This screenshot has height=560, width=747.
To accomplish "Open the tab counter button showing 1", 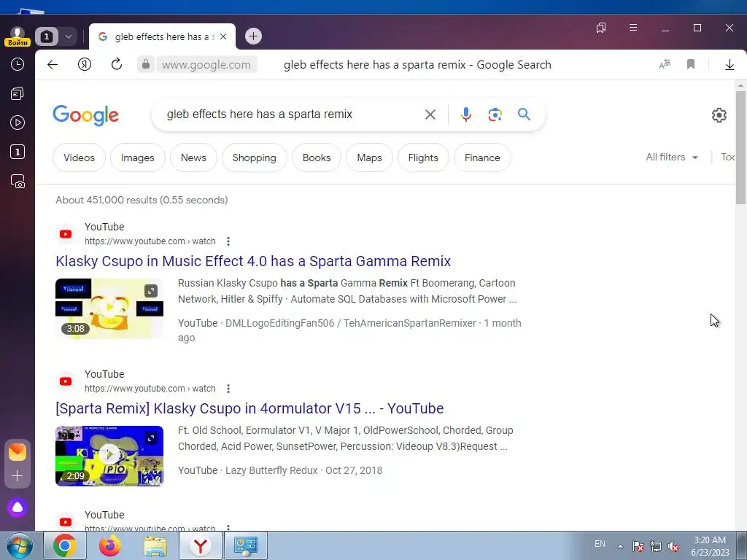I will point(47,36).
